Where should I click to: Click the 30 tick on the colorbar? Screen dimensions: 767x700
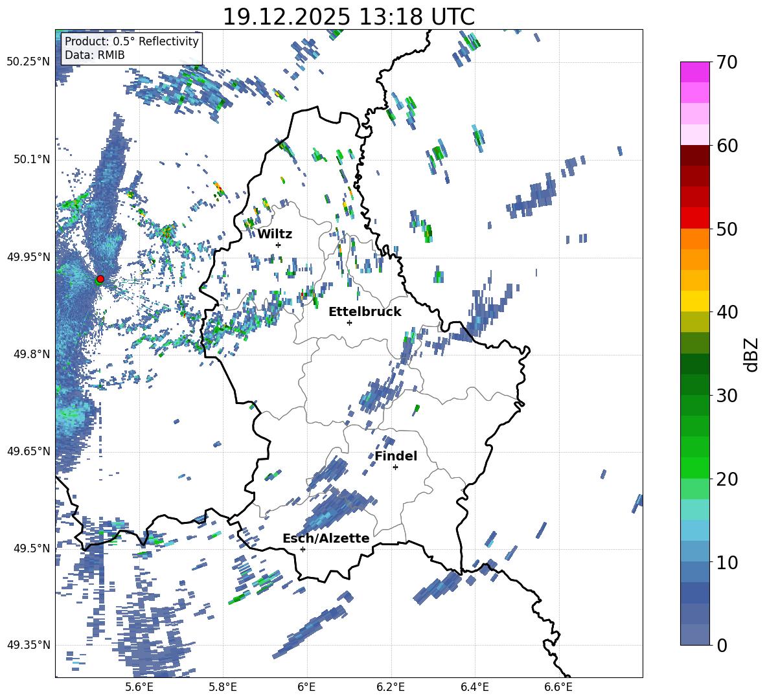pyautogui.click(x=727, y=395)
